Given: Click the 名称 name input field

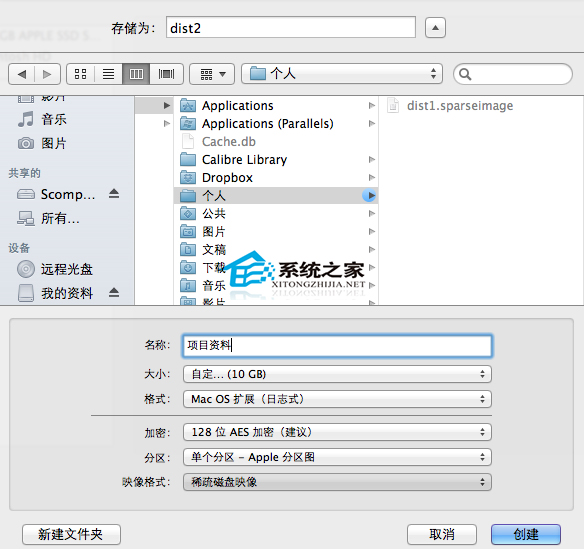Looking at the screenshot, I should [337, 345].
